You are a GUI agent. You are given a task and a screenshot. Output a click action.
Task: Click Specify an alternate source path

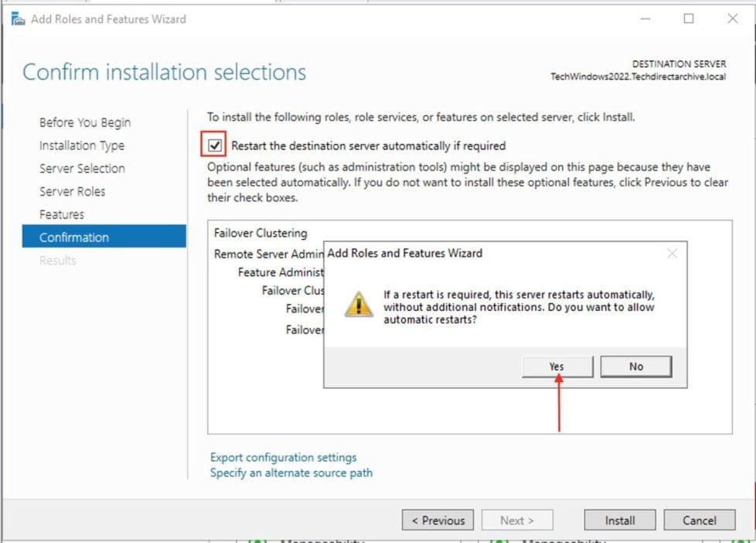(291, 473)
